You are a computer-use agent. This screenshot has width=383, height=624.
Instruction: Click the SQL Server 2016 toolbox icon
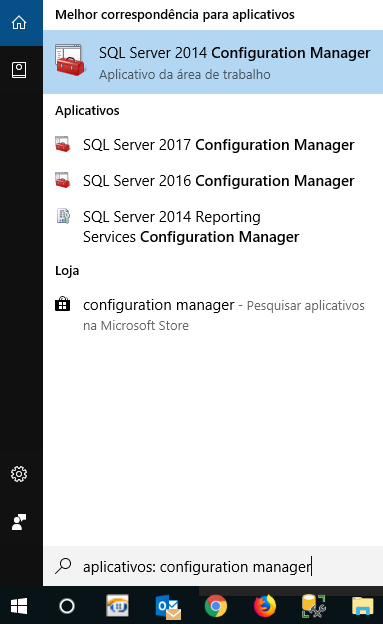(63, 180)
